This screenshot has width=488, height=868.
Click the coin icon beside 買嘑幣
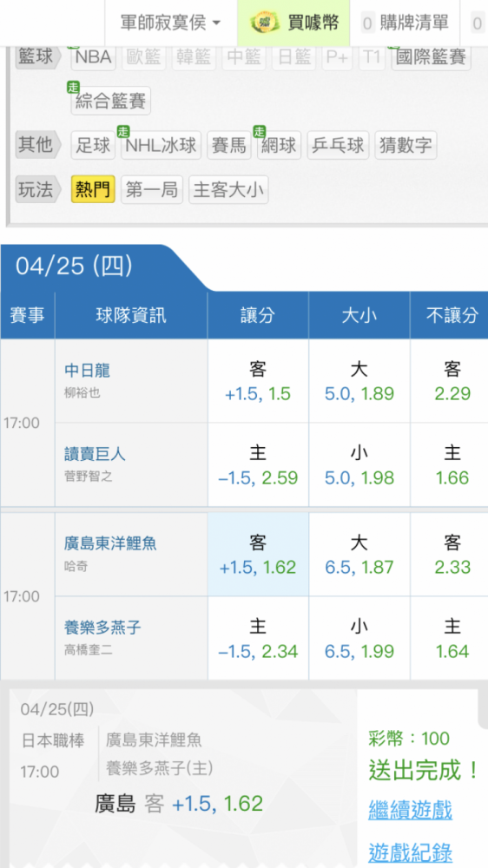pyautogui.click(x=264, y=23)
